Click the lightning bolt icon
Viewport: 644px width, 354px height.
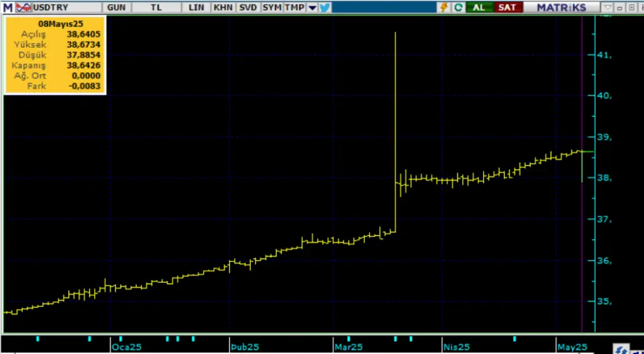click(x=444, y=7)
